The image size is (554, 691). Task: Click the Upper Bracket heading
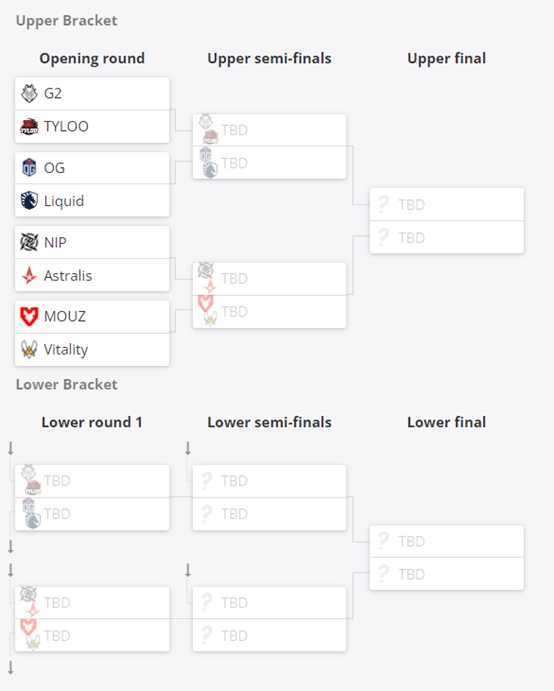(67, 21)
